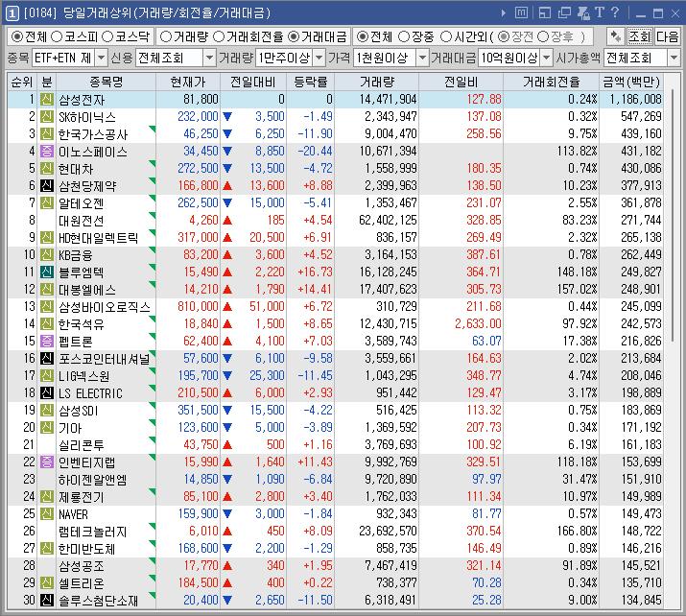The image size is (686, 616).
Task: Click the 셀트리온 stock name
Action: pos(82,583)
